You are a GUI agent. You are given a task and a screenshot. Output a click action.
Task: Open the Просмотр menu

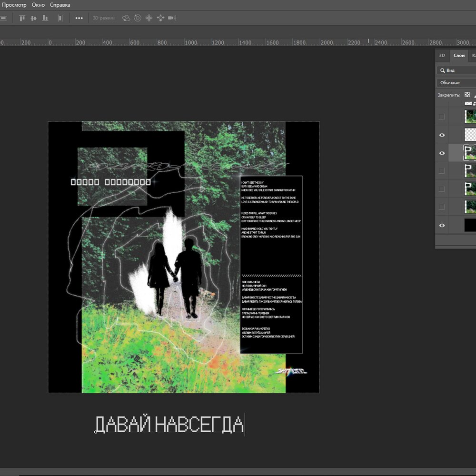14,5
